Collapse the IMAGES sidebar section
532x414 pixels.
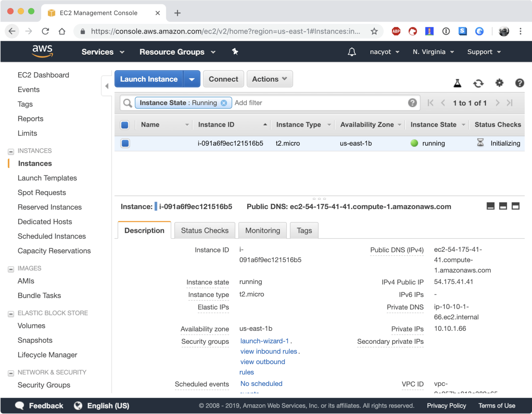11,269
